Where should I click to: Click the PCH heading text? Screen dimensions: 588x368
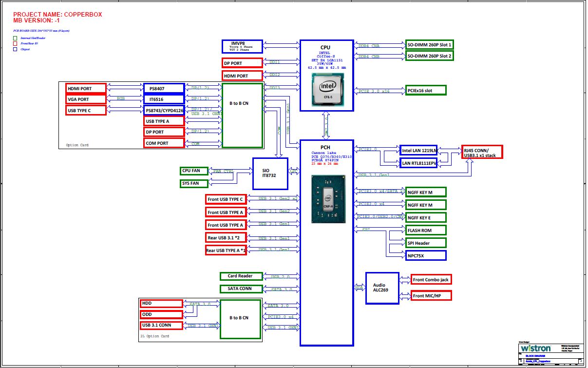[x=325, y=147]
